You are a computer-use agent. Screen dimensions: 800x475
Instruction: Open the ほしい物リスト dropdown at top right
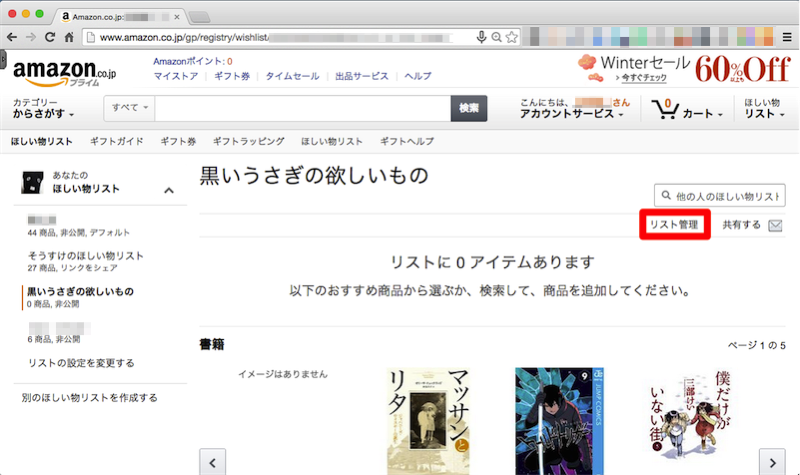764,108
